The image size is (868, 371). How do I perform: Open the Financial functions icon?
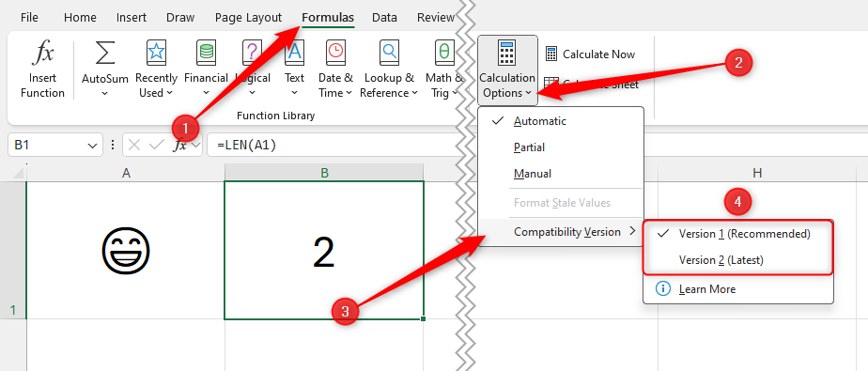[x=206, y=54]
